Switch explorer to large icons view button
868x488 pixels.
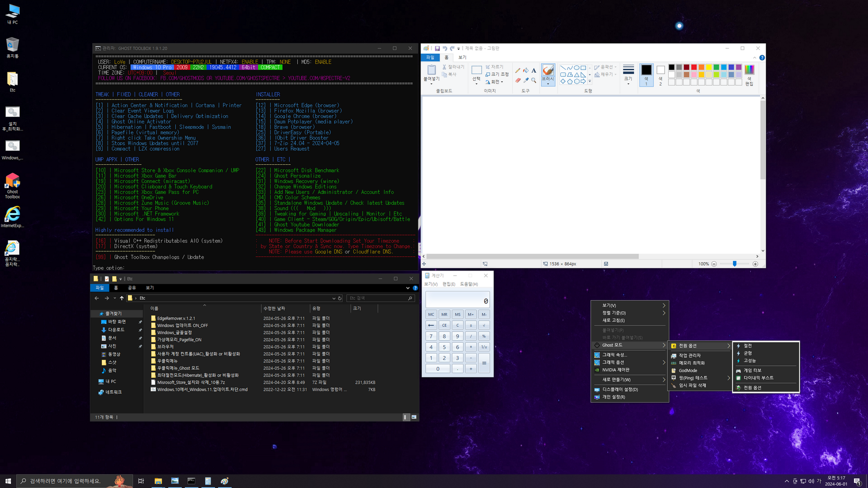(414, 417)
